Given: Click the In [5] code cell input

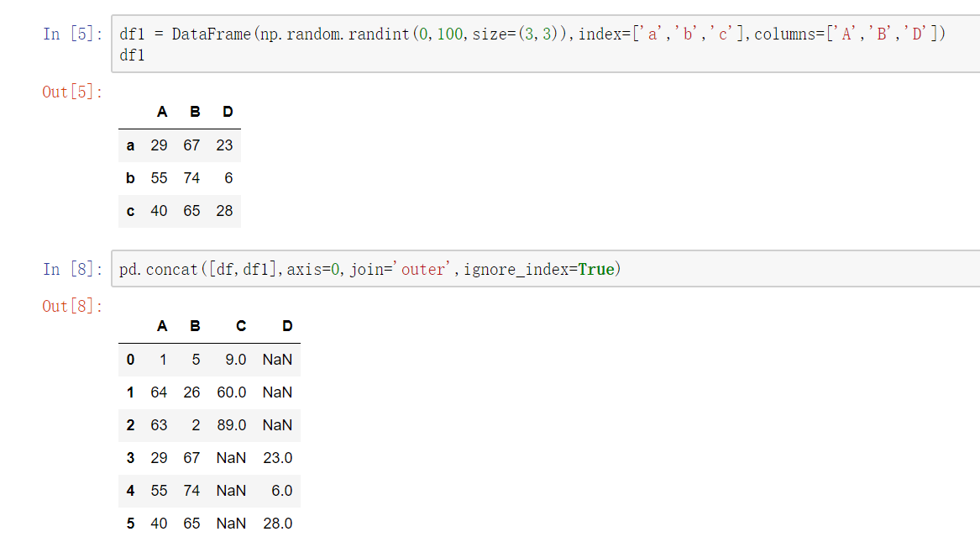Looking at the screenshot, I should (546, 44).
